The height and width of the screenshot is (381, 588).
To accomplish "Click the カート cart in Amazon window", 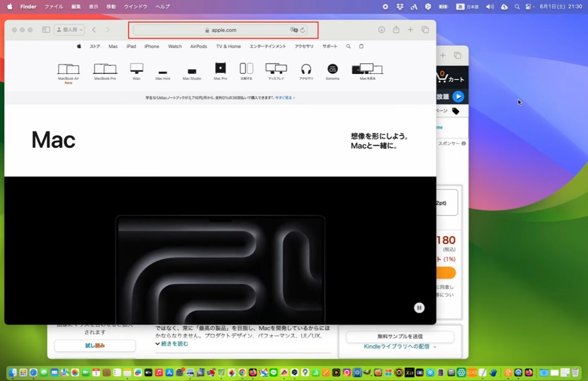I will [450, 77].
